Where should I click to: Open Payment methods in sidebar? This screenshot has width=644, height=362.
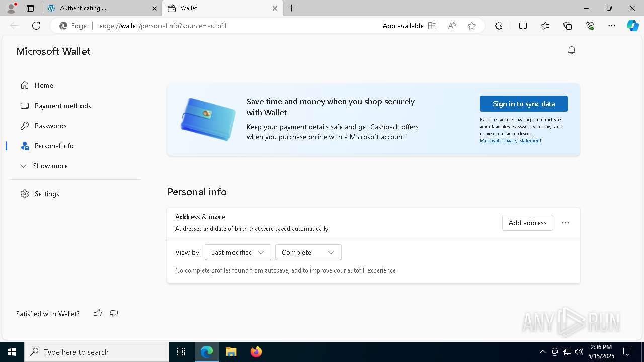[74, 106]
